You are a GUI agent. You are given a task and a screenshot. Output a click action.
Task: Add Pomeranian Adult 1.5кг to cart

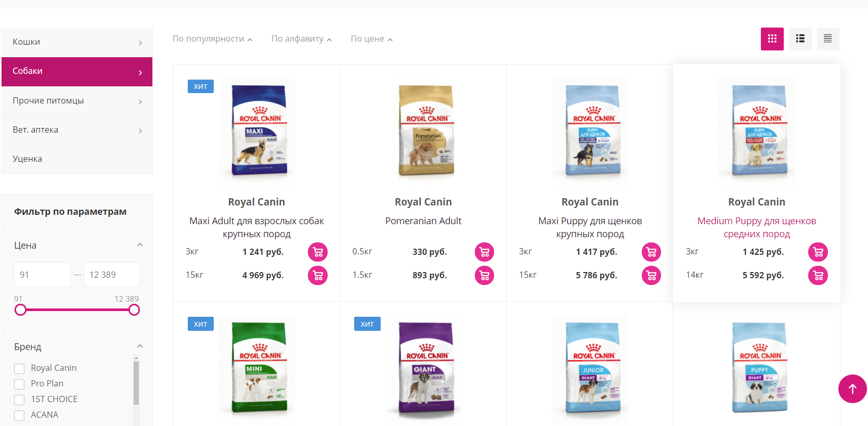click(x=485, y=276)
